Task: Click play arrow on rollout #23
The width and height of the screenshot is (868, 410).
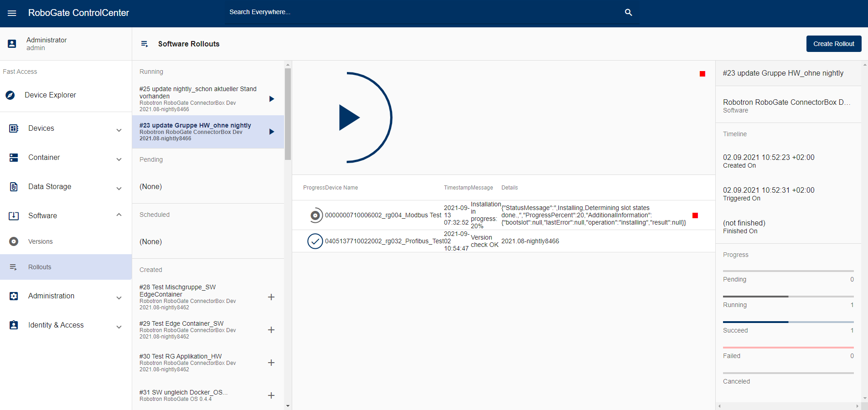Action: [x=272, y=132]
